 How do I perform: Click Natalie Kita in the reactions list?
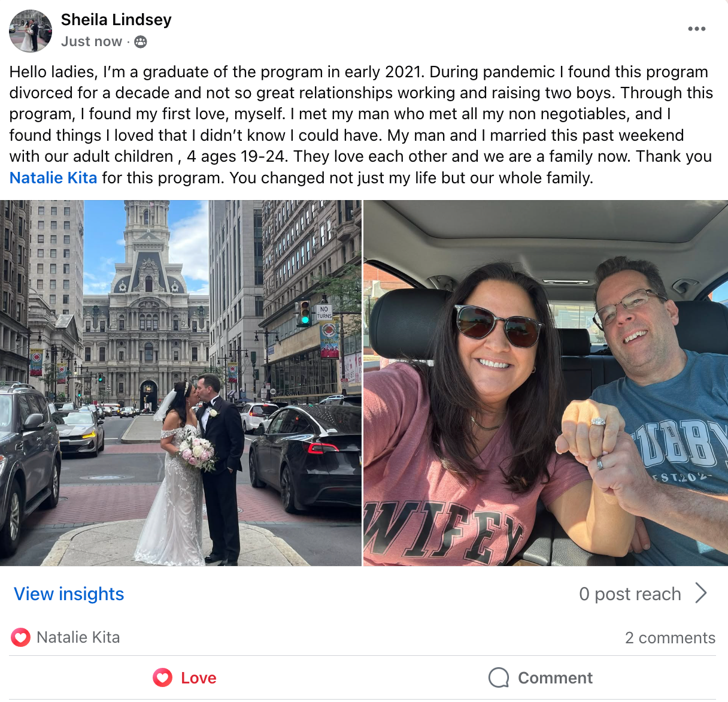pyautogui.click(x=78, y=637)
